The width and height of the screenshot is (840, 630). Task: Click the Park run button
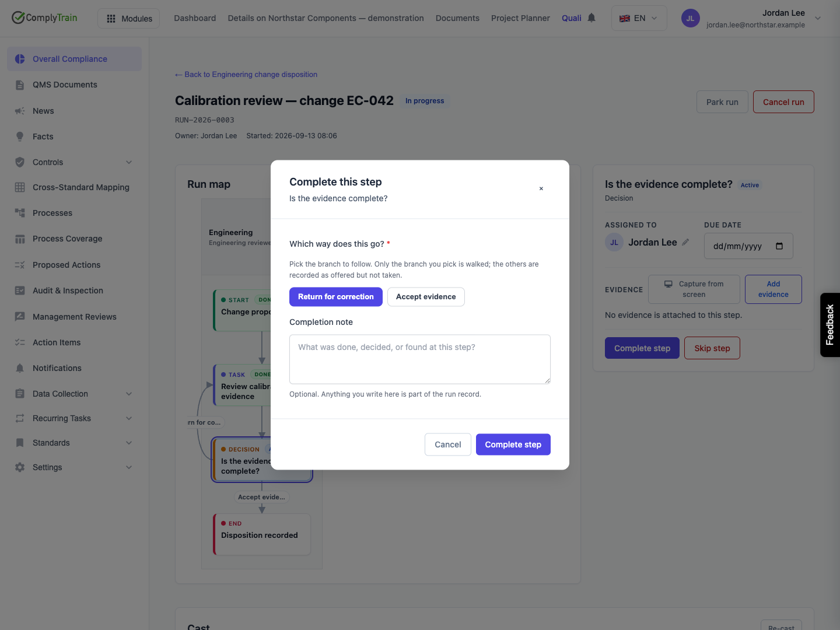[722, 102]
